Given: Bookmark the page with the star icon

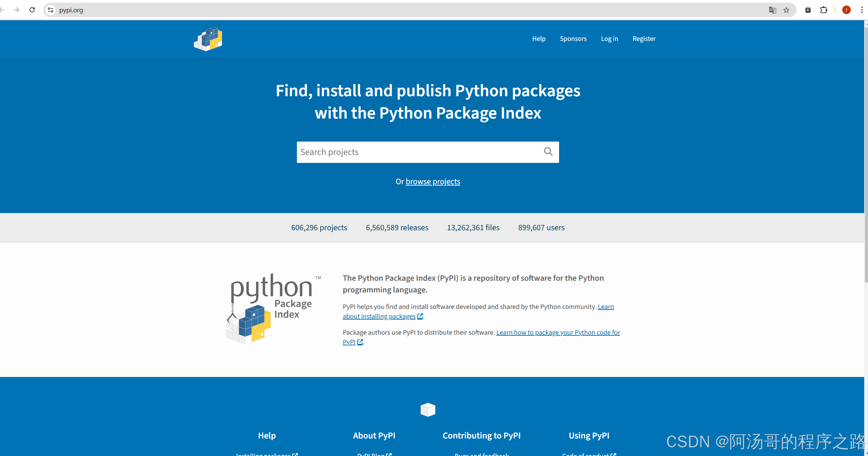Looking at the screenshot, I should [786, 10].
